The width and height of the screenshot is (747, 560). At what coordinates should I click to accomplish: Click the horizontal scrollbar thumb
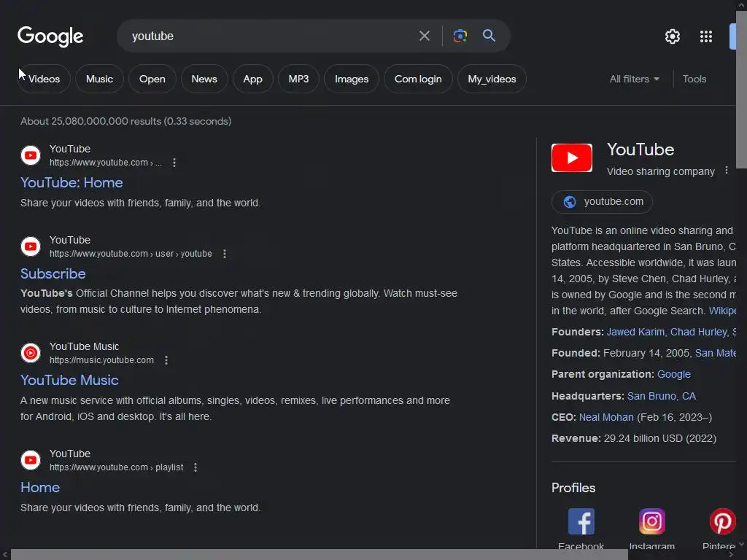[x=320, y=554]
